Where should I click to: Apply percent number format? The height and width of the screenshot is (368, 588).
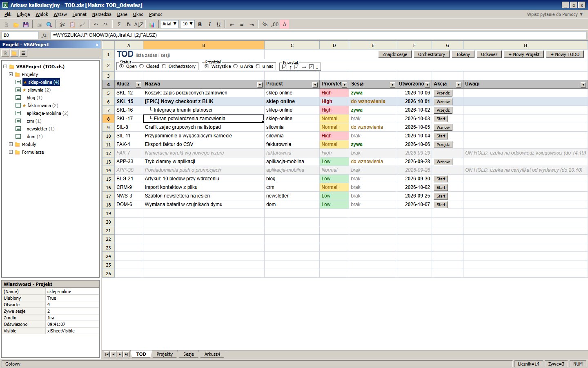tap(265, 25)
